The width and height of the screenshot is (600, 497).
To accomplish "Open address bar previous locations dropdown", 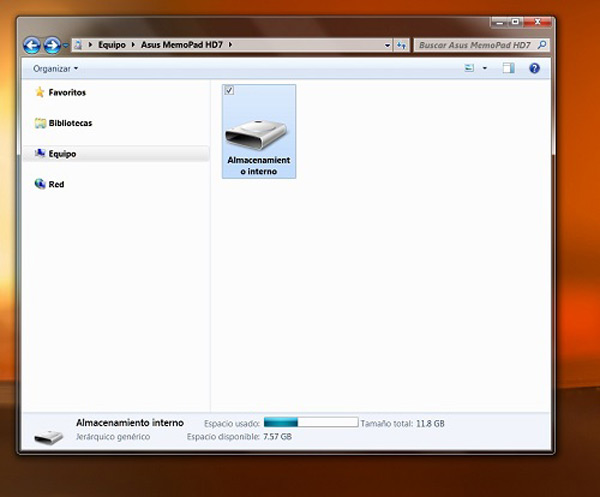I will [387, 46].
